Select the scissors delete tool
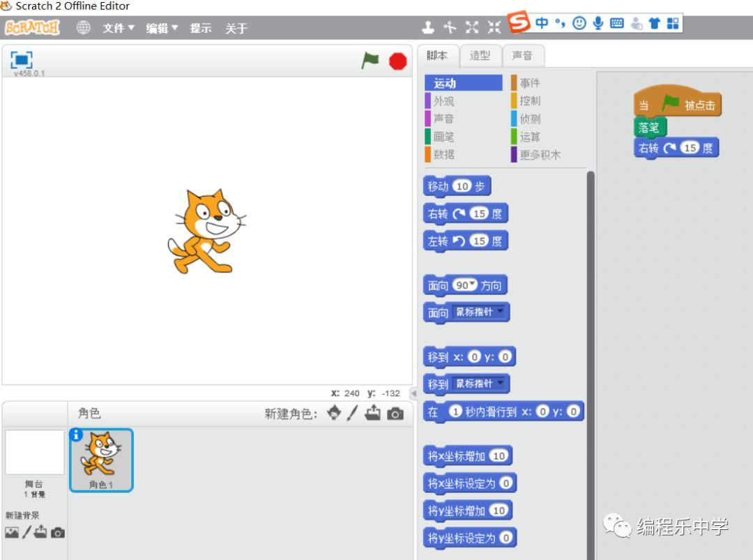 click(x=450, y=27)
